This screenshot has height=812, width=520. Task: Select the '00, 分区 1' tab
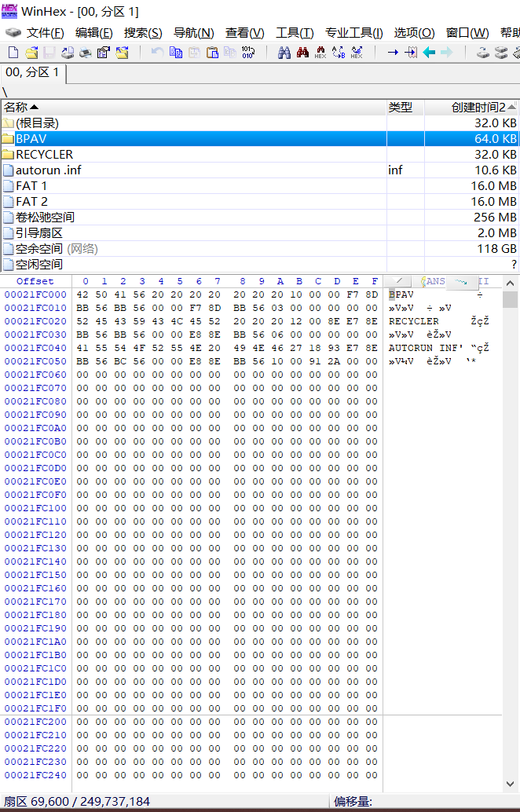(x=33, y=72)
